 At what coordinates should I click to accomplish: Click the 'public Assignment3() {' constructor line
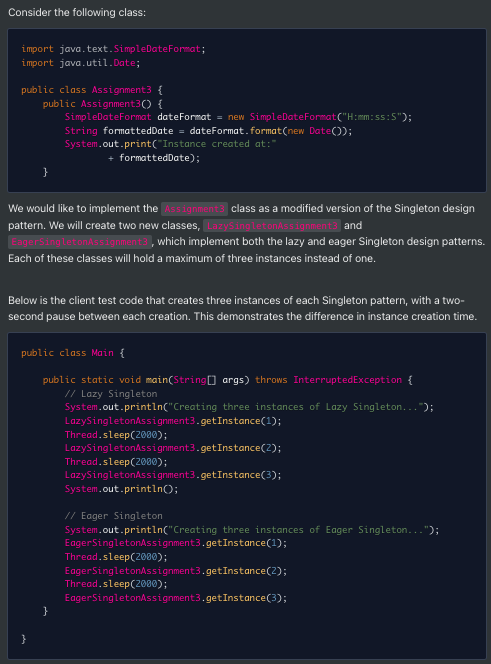click(103, 104)
